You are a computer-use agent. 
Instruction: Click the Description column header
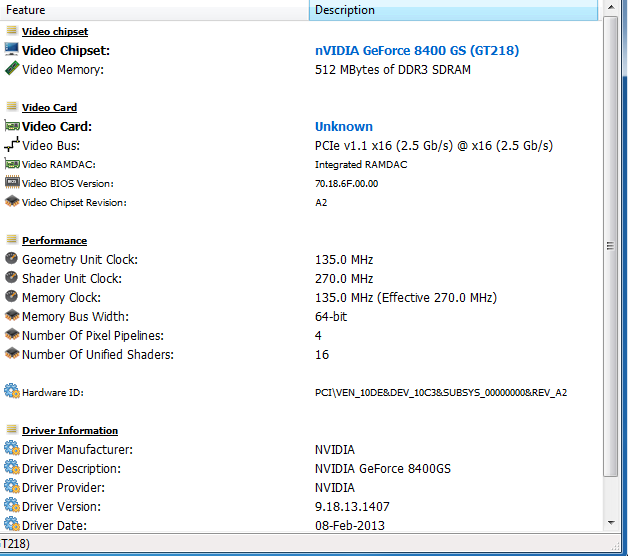click(453, 10)
